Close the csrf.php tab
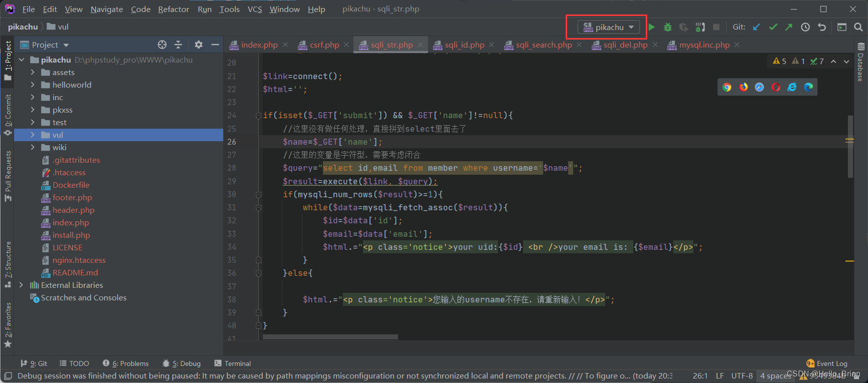The image size is (868, 383). tap(346, 45)
